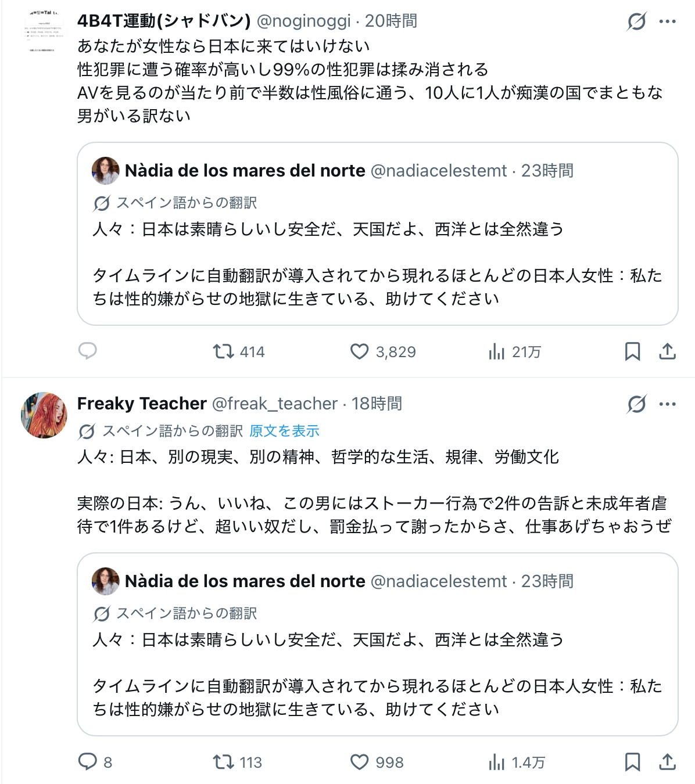Bookmark the Freaky Teacher tweet
695x784 pixels.
(632, 762)
